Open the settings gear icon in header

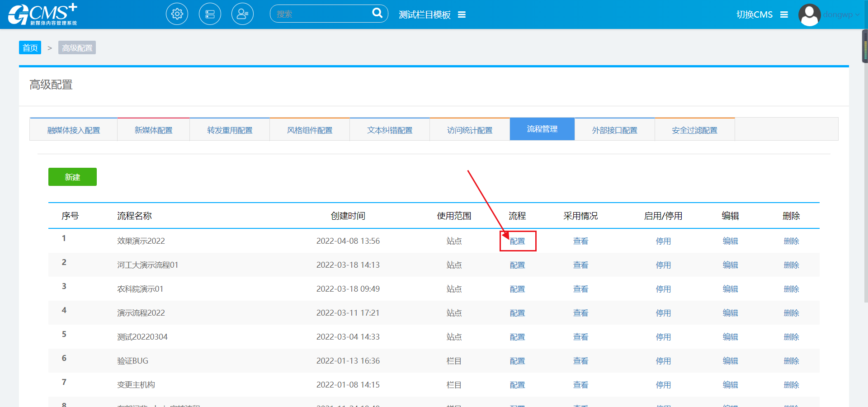[x=177, y=14]
